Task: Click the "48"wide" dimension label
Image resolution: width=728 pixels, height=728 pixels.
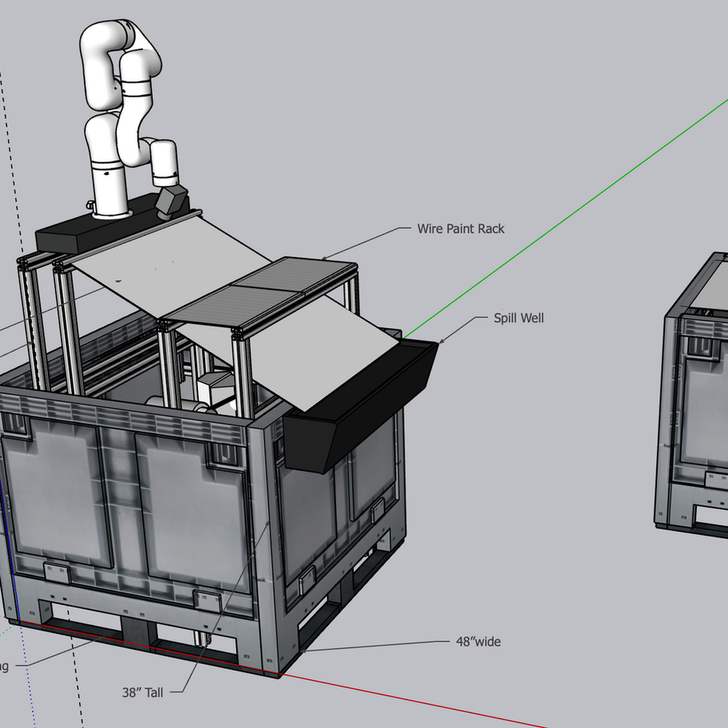Action: [x=478, y=642]
